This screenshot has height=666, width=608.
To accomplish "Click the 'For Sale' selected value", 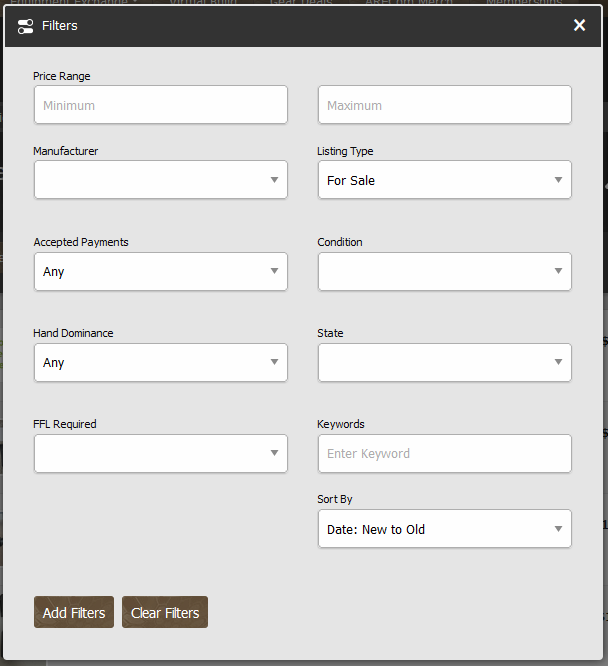I will click(x=351, y=181).
